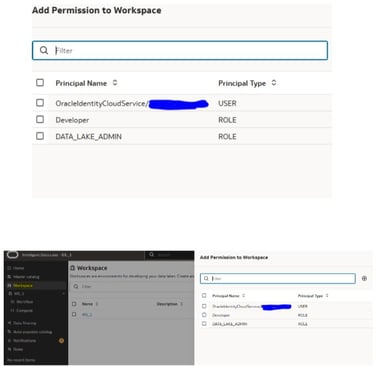Check the Developer role checkbox in enlarged dialog

click(40, 119)
